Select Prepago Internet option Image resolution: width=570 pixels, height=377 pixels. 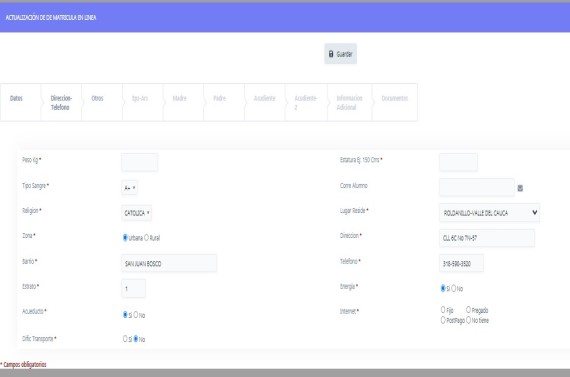pos(468,310)
